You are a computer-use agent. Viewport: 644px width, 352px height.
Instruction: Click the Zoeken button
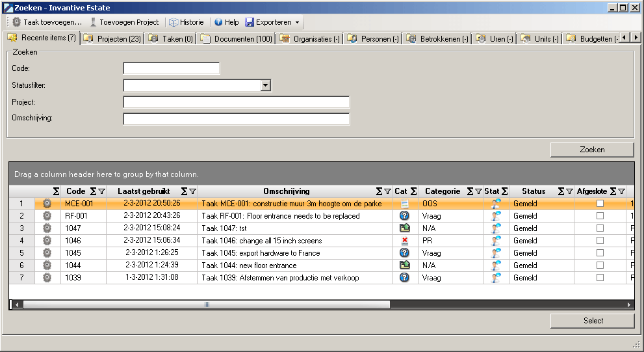click(592, 150)
